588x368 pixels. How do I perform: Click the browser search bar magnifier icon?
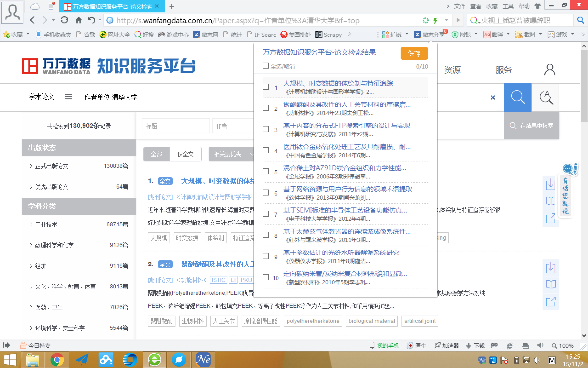(581, 20)
